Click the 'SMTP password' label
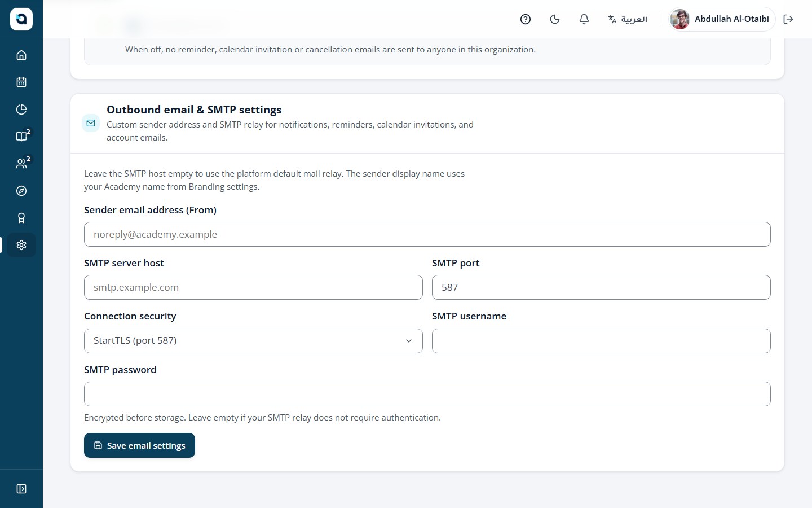The height and width of the screenshot is (508, 812). pyautogui.click(x=120, y=370)
